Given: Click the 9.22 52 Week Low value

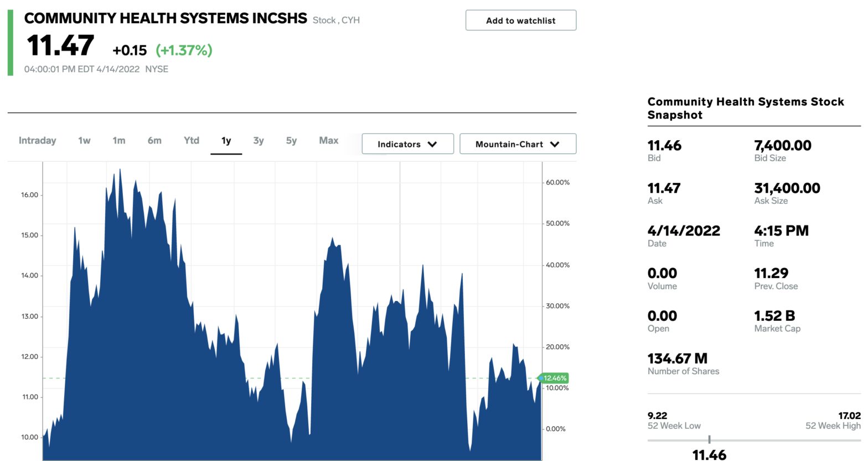Looking at the screenshot, I should (x=657, y=416).
